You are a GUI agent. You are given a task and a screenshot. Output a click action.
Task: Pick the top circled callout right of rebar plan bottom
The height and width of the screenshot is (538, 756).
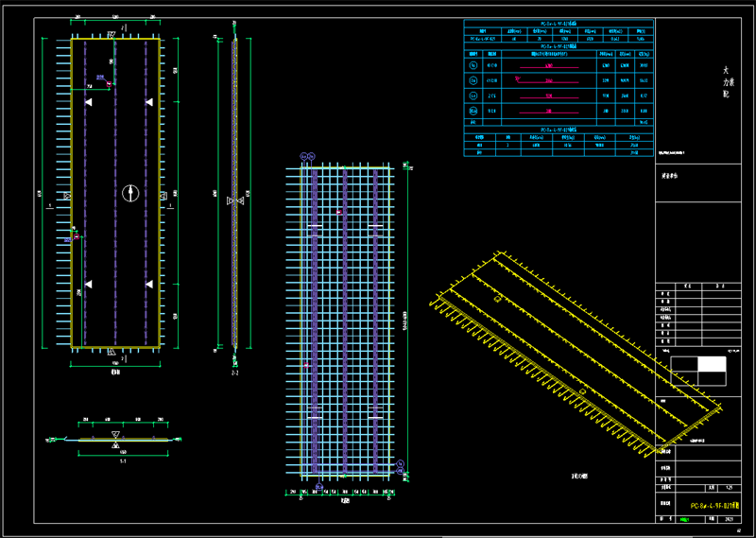(400, 463)
